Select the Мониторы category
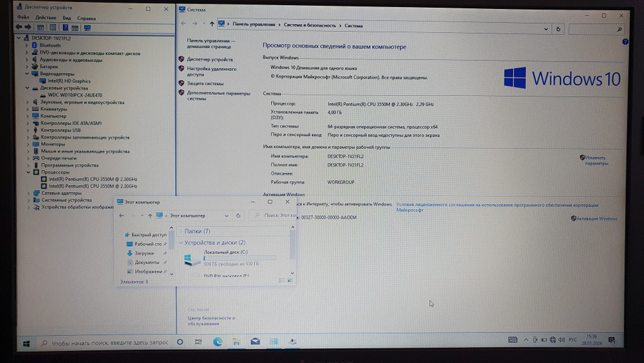Viewport: 644px width, 363px height. tap(53, 144)
